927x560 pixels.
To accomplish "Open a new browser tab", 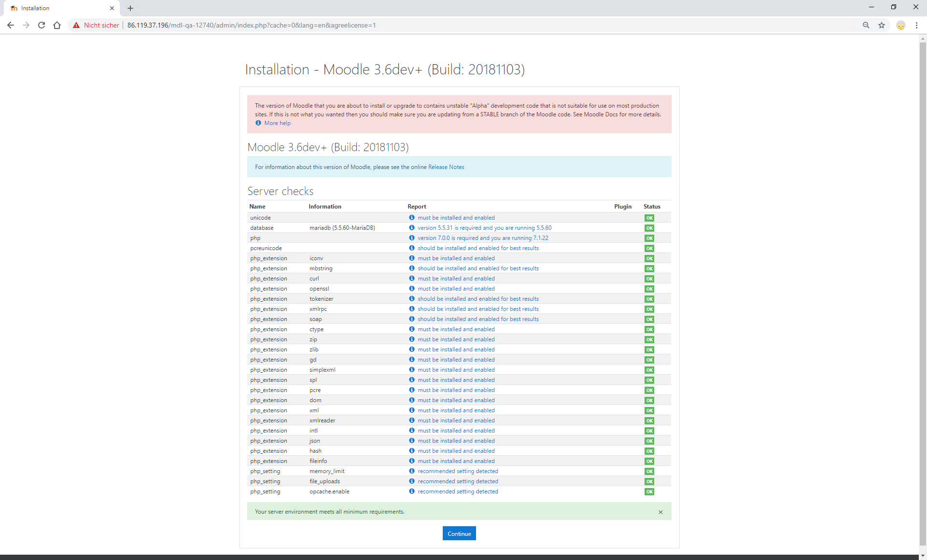I will 130,8.
